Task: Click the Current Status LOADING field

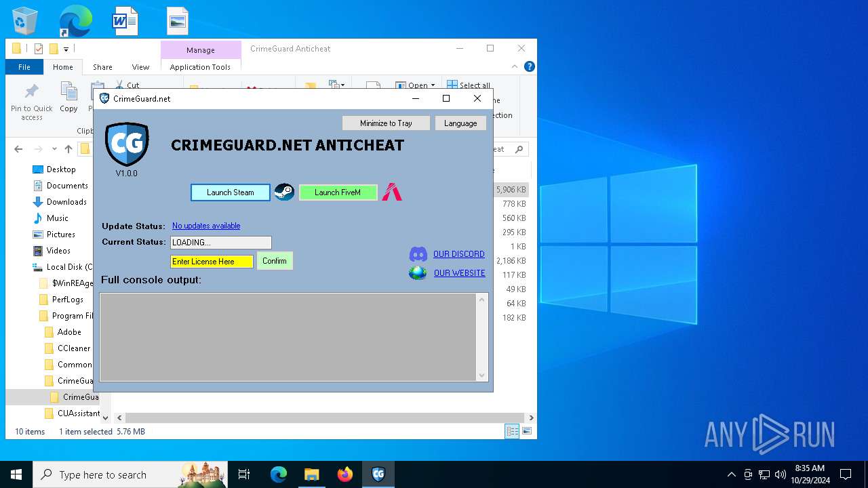Action: click(x=221, y=243)
